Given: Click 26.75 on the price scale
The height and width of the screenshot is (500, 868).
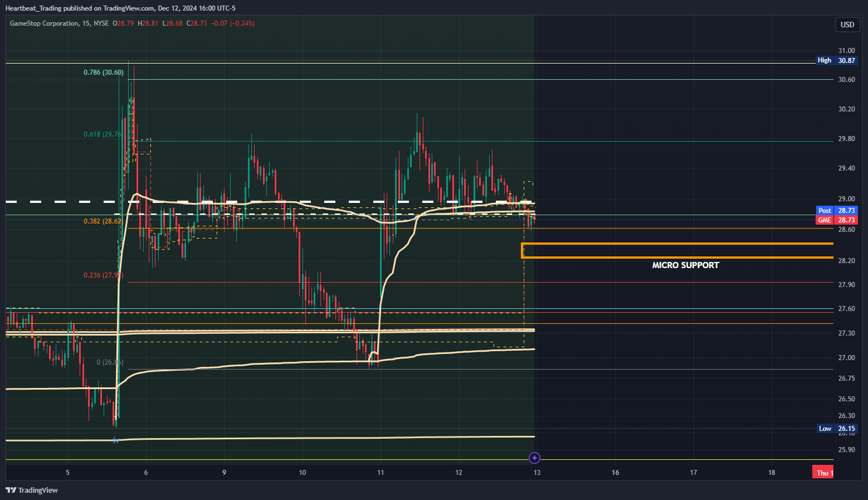Looking at the screenshot, I should click(x=846, y=378).
